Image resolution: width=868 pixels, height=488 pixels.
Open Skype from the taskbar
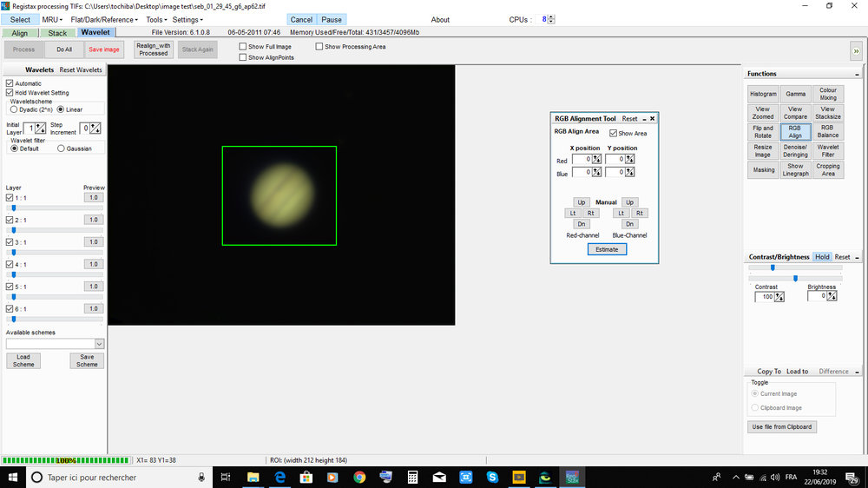tap(492, 477)
